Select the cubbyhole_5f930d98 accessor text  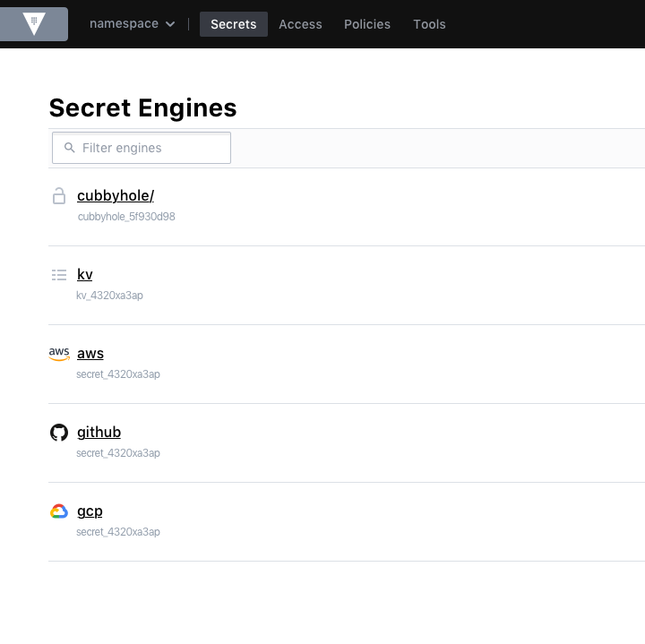coord(126,217)
